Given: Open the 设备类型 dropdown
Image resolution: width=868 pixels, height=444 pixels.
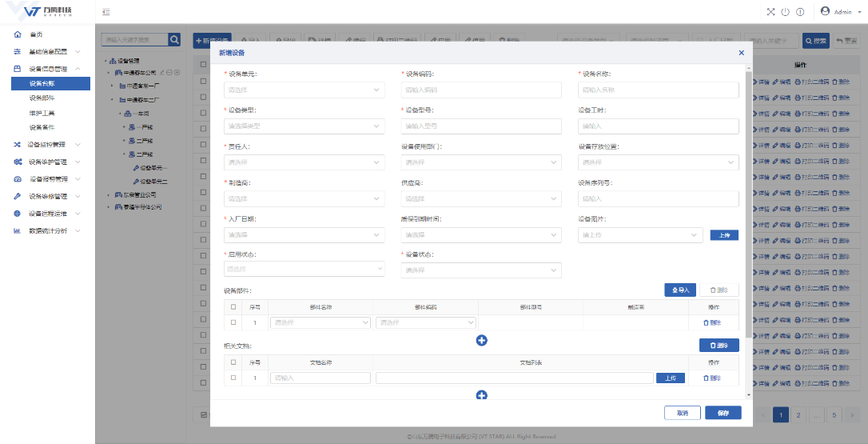Looking at the screenshot, I should pyautogui.click(x=304, y=126).
